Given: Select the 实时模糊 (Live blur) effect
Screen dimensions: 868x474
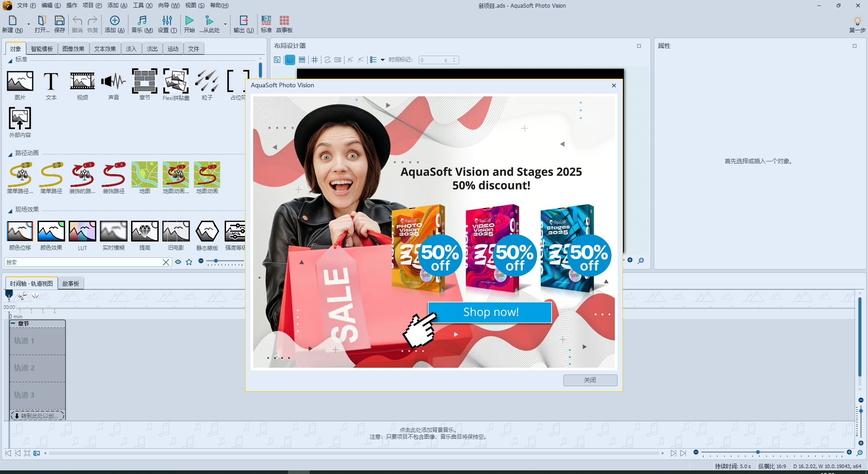Looking at the screenshot, I should pyautogui.click(x=113, y=231).
